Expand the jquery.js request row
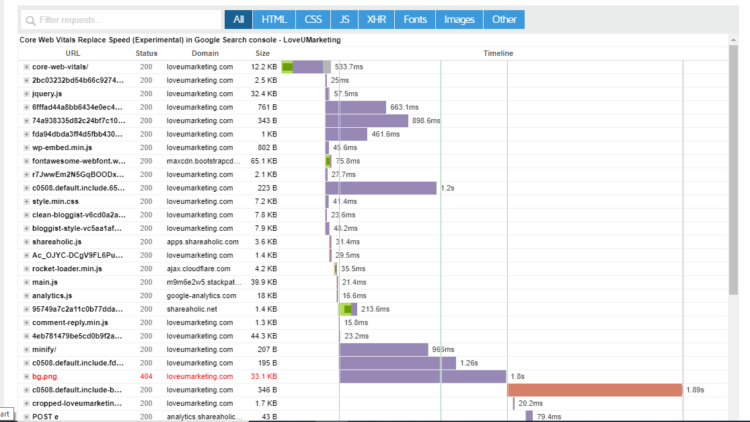The height and width of the screenshot is (422, 750). coord(26,94)
